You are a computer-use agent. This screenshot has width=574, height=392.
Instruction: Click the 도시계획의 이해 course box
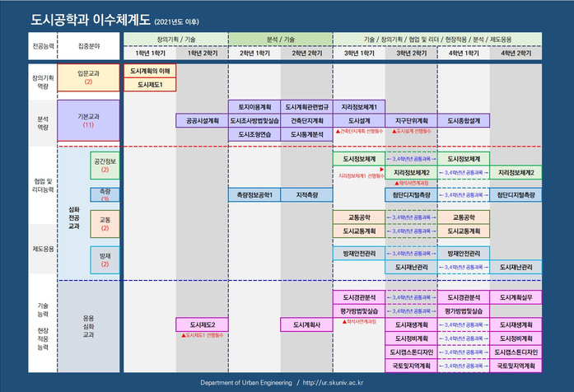(x=150, y=72)
